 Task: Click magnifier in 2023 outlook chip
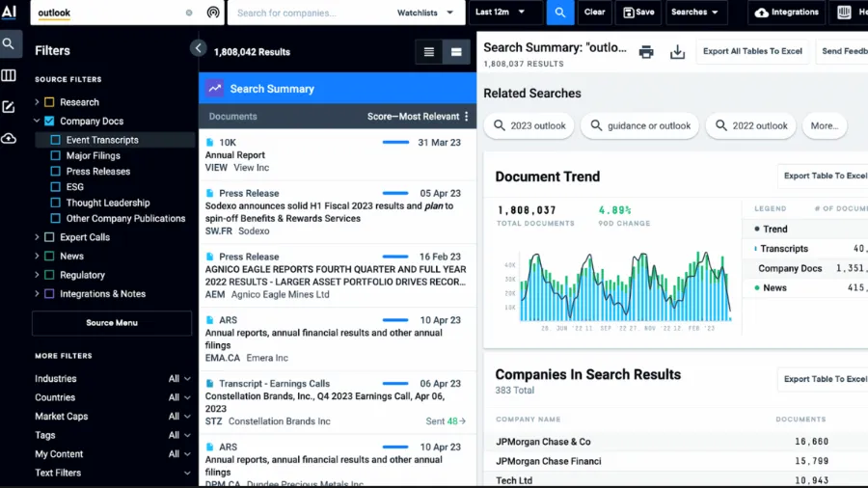pos(500,125)
